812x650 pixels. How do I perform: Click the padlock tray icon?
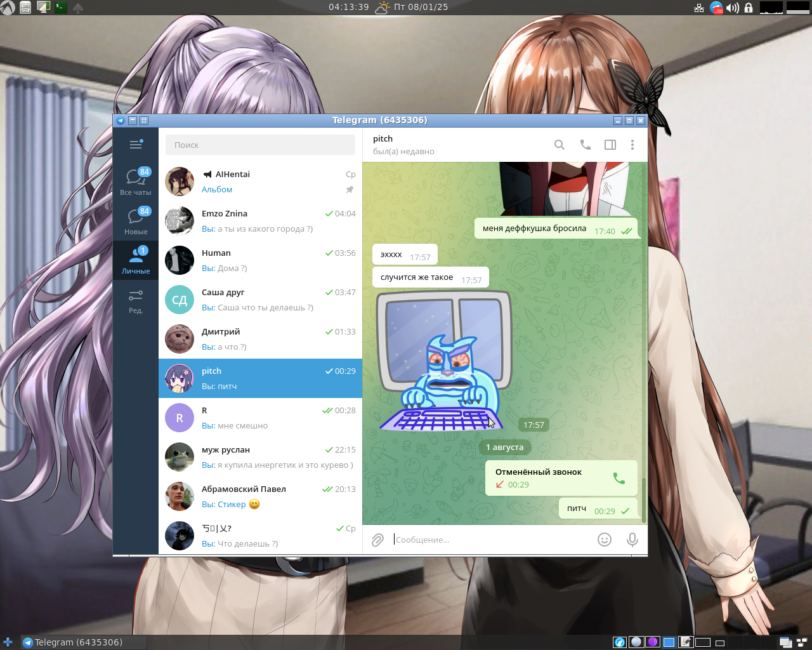click(749, 8)
